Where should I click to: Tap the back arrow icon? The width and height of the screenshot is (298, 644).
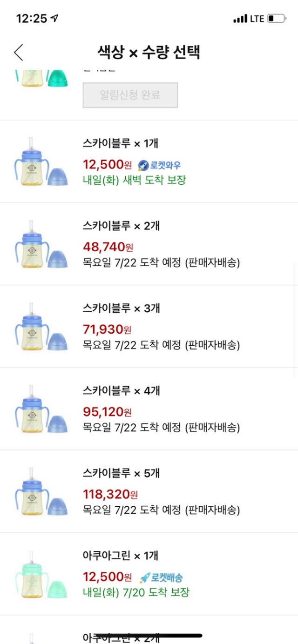(19, 52)
